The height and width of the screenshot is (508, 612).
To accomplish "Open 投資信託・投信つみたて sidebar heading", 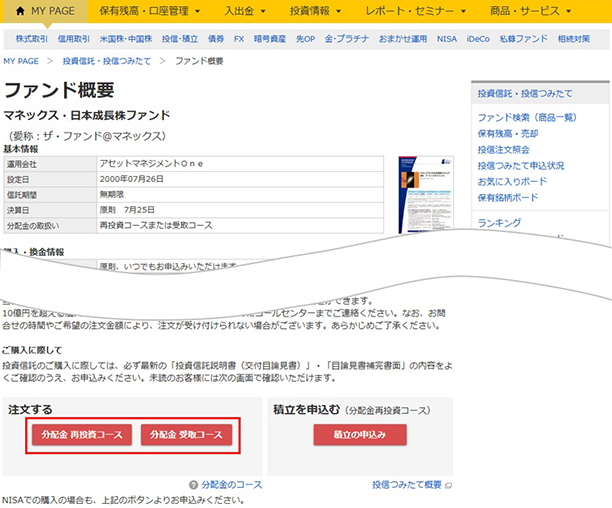I will (x=525, y=94).
